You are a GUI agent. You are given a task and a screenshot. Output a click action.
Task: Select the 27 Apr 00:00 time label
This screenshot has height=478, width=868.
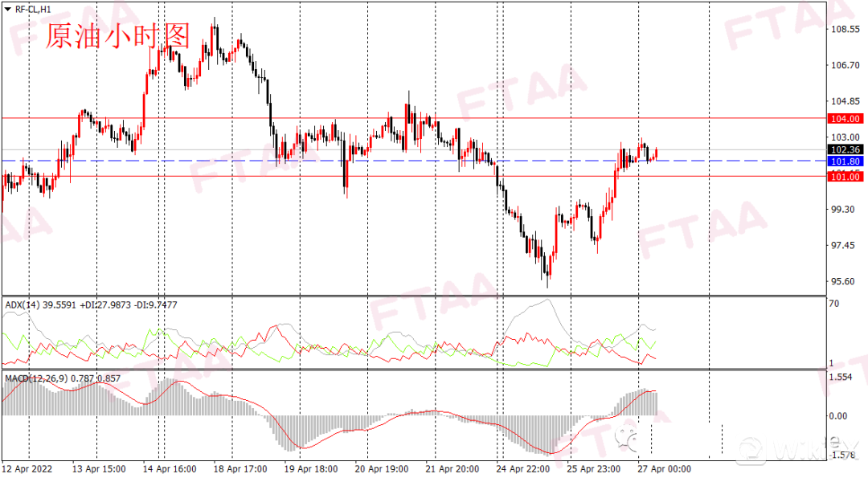pos(663,468)
